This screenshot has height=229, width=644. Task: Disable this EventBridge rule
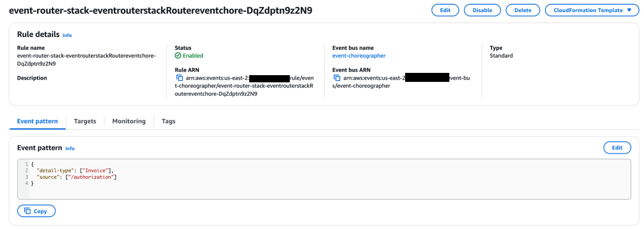point(482,10)
